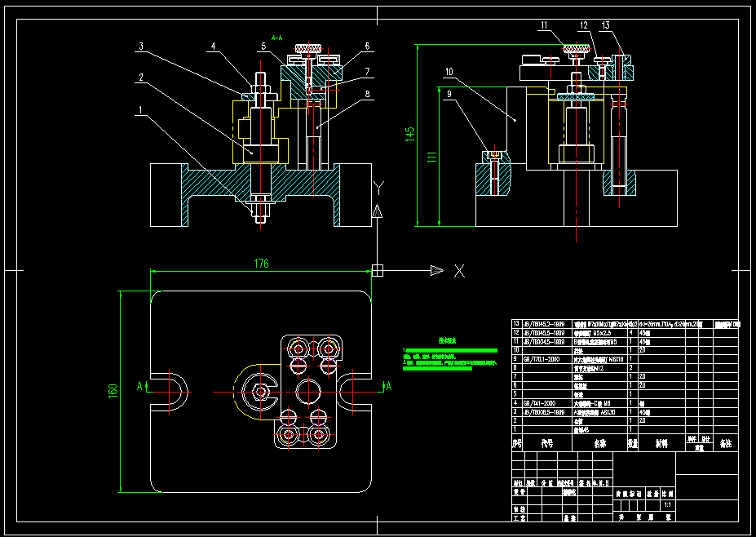
Task: Select part callout number 3 in section view
Action: 141,47
